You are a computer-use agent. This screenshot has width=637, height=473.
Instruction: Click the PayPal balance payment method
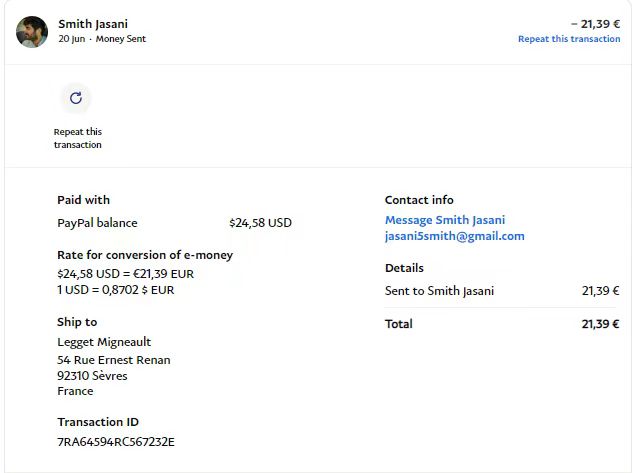(x=97, y=223)
